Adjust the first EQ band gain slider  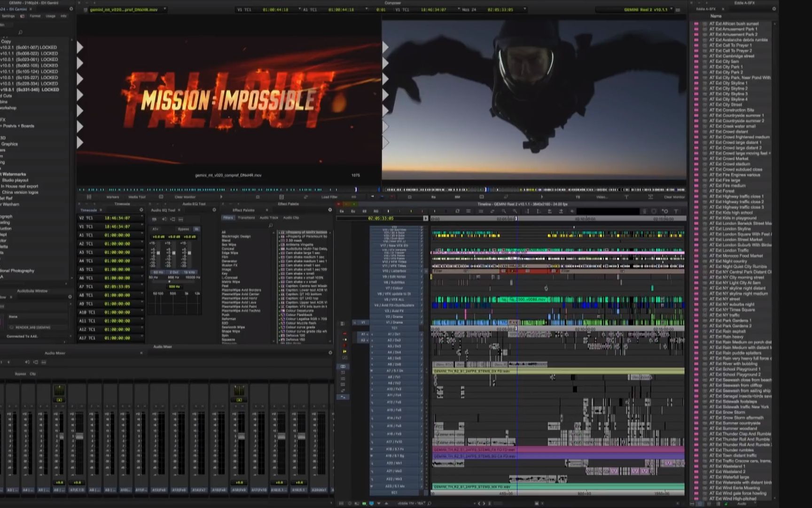[158, 253]
